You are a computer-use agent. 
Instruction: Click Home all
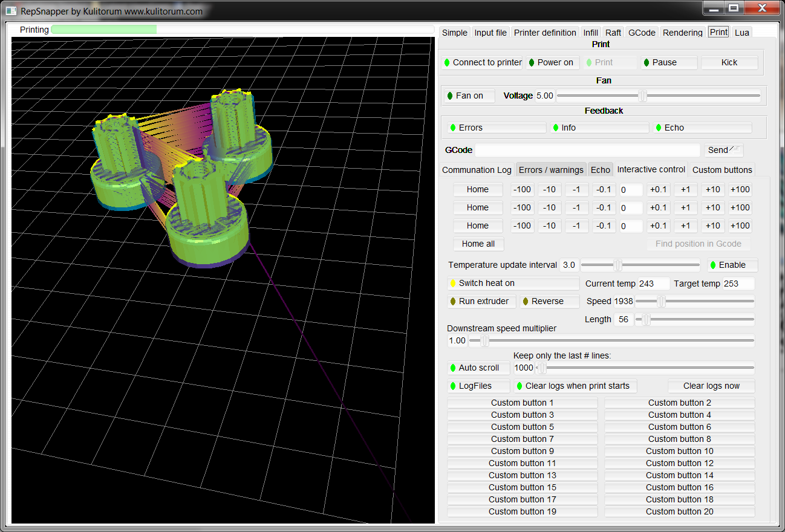click(x=478, y=244)
